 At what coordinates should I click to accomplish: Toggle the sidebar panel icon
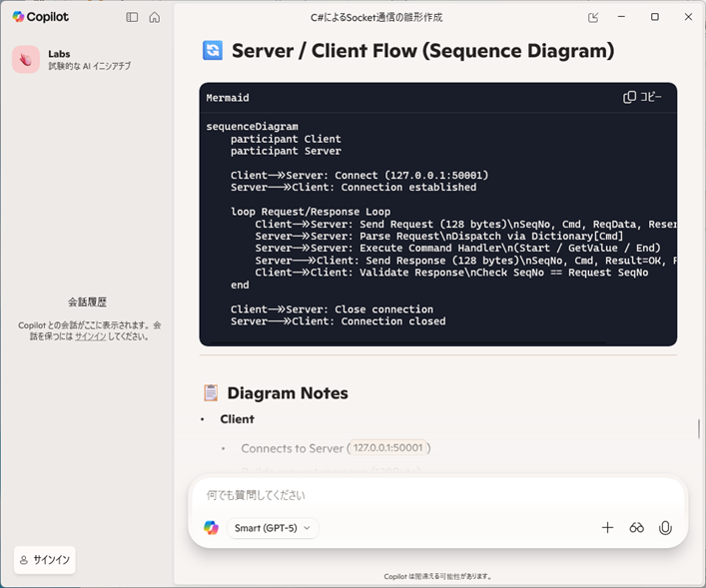pyautogui.click(x=132, y=17)
